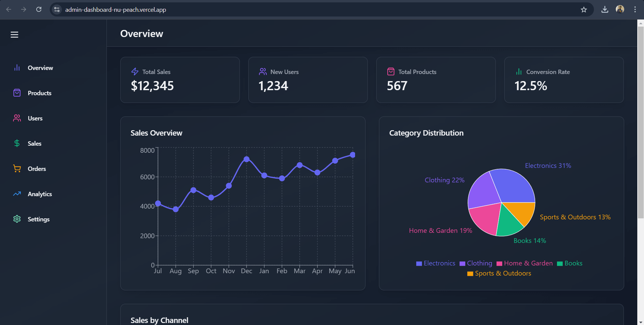This screenshot has width=644, height=325.
Task: Toggle Books in the pie chart legend
Action: click(570, 263)
